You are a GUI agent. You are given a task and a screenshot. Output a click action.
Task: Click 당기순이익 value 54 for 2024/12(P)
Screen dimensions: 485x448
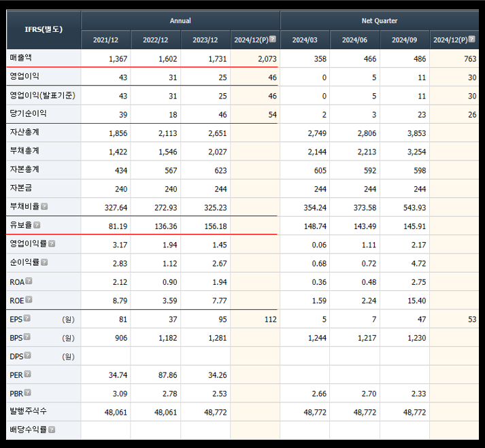tap(273, 115)
